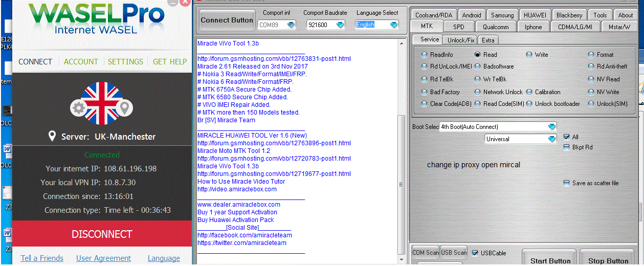Click the pin icon before Server label
This screenshot has height=266, width=644.
(52, 137)
